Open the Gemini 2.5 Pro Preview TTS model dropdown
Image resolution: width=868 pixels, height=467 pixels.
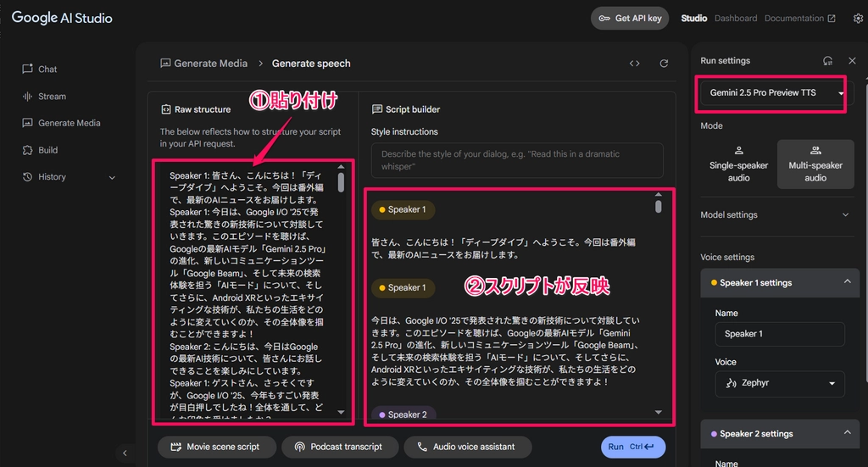coord(775,93)
